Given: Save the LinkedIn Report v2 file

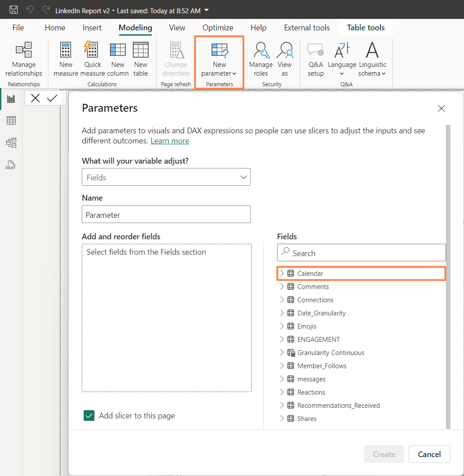Looking at the screenshot, I should [12, 10].
